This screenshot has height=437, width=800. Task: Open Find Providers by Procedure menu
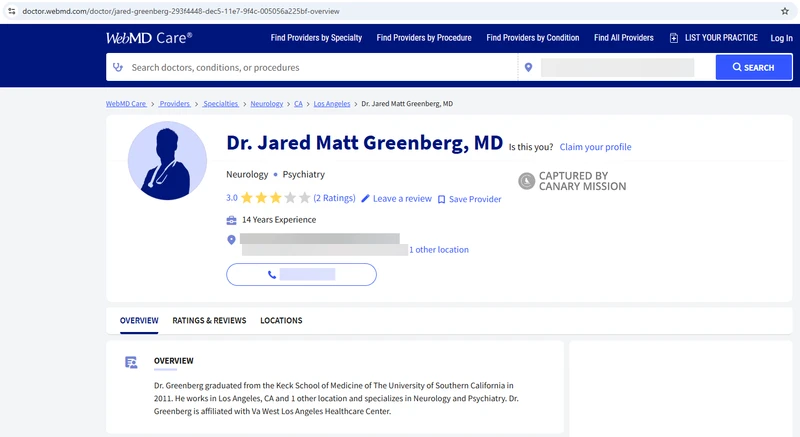click(424, 38)
